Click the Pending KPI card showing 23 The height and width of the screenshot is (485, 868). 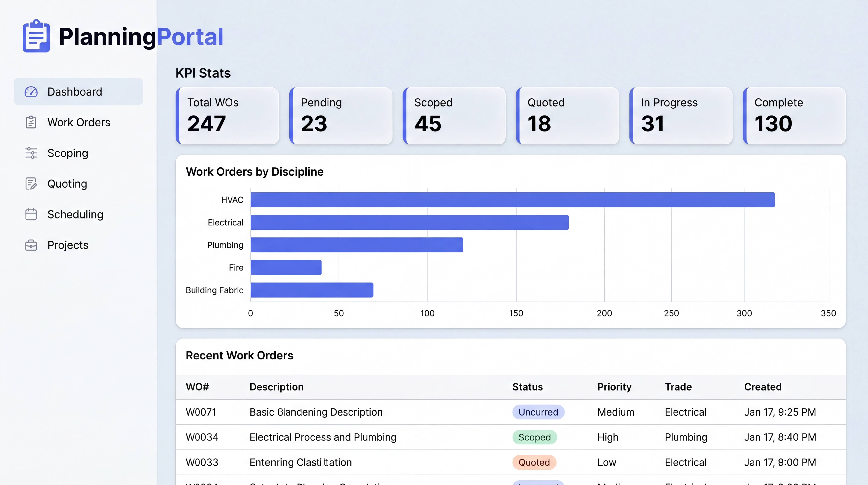(x=341, y=116)
